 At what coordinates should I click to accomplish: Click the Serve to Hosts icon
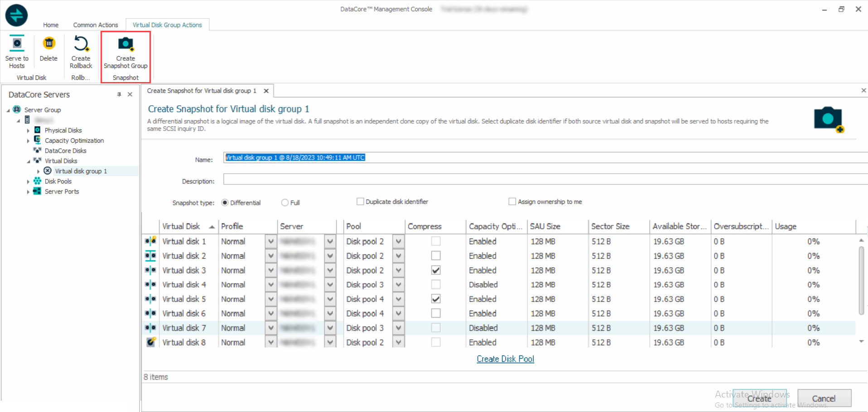[x=17, y=44]
